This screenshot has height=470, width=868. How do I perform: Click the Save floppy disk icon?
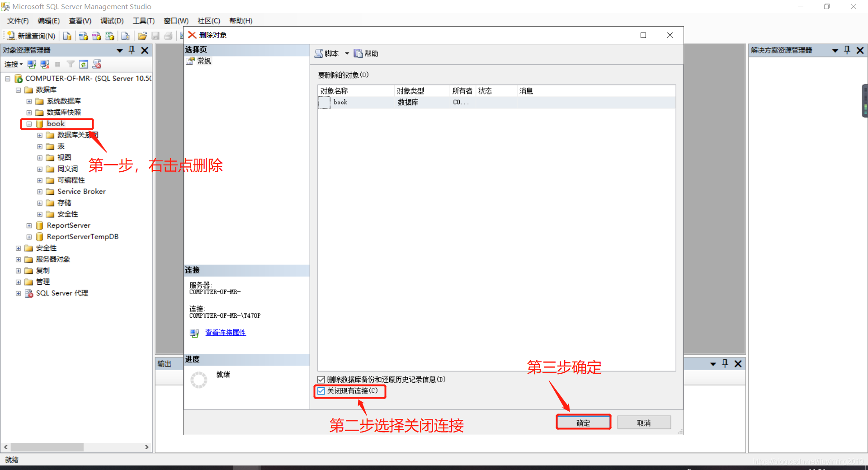tap(155, 36)
